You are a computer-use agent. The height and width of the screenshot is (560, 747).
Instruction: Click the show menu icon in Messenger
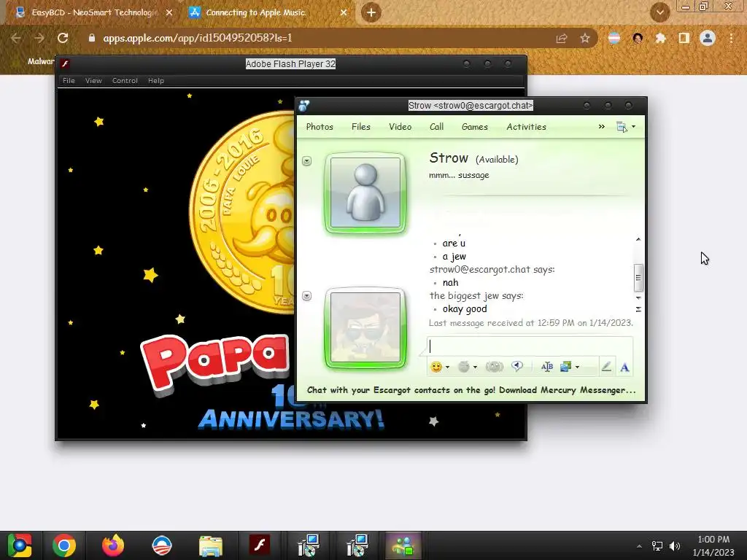coord(622,127)
